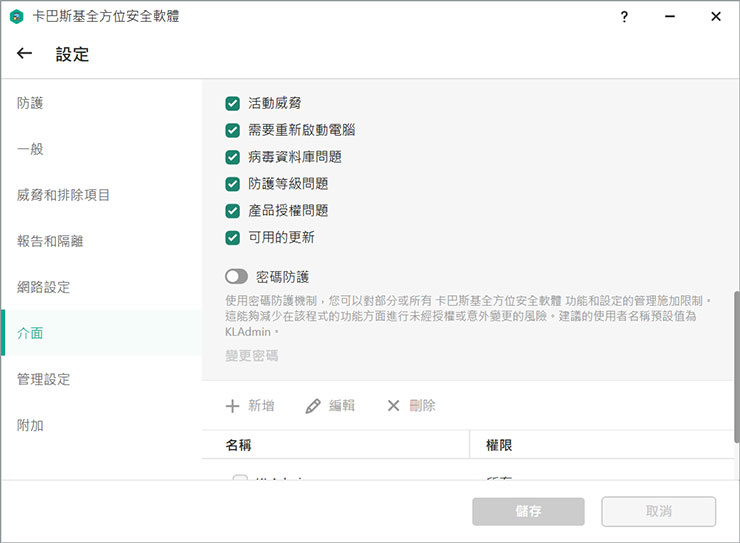Uncheck the 可用的更新 checkbox
Viewport: 740px width, 543px height.
pos(233,238)
